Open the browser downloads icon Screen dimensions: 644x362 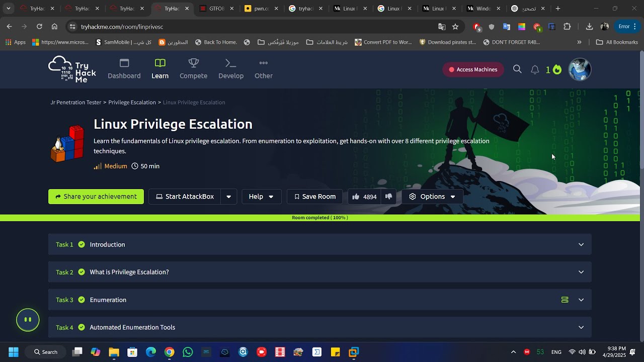[589, 27]
